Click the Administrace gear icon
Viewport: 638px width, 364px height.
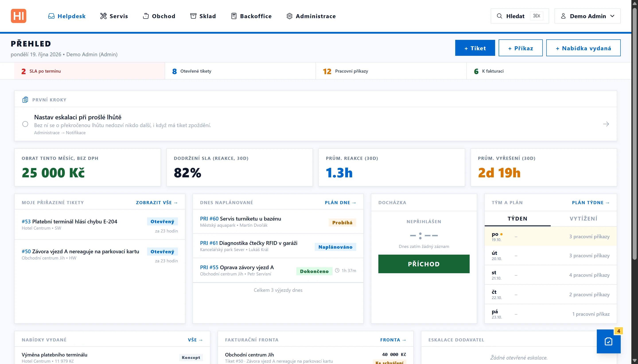[289, 16]
